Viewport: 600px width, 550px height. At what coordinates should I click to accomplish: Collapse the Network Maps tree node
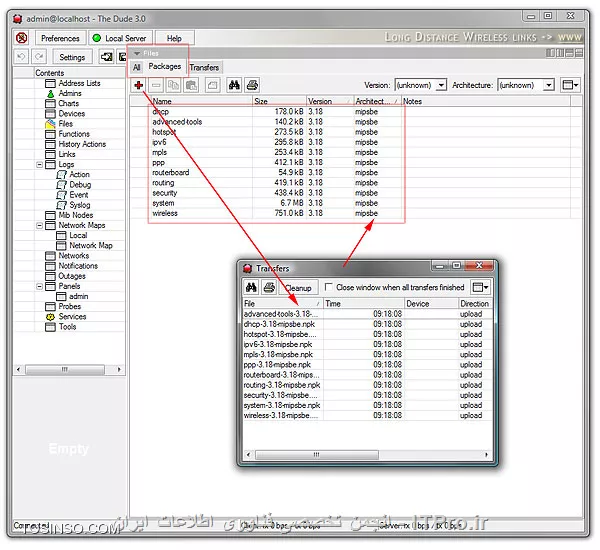point(39,225)
